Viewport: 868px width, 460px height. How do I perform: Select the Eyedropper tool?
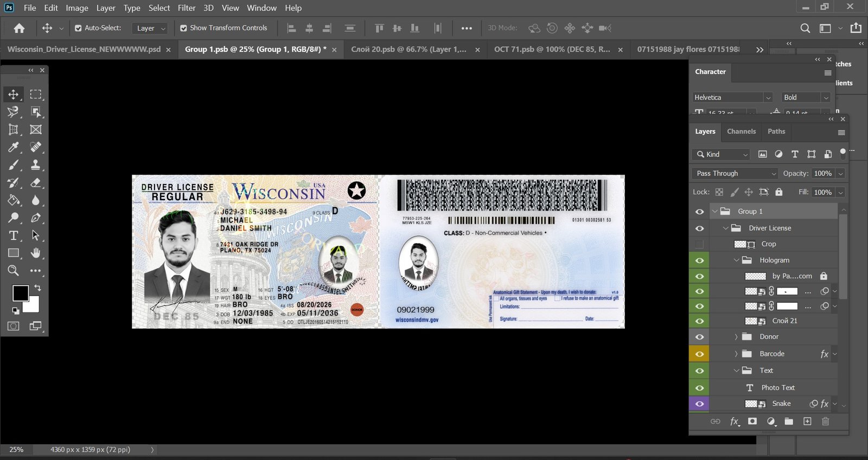coord(13,147)
